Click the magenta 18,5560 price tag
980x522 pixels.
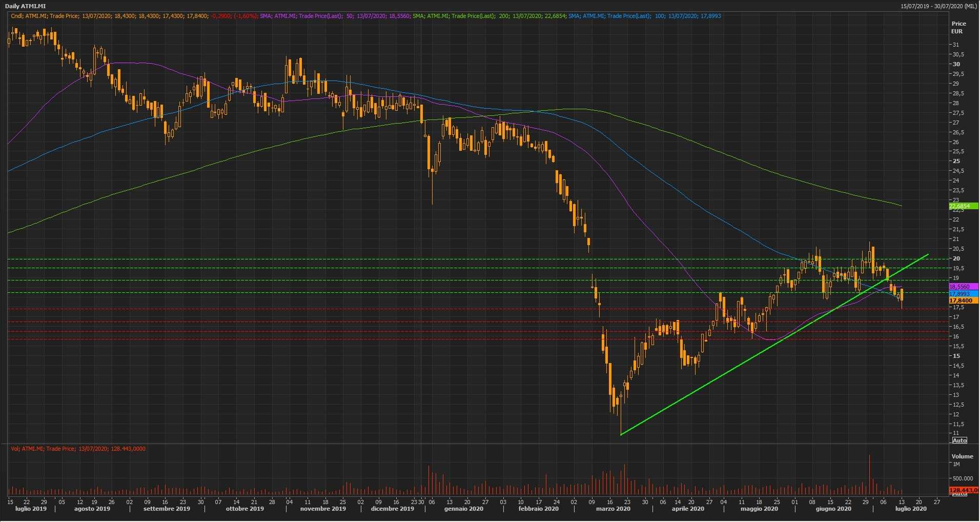[959, 287]
